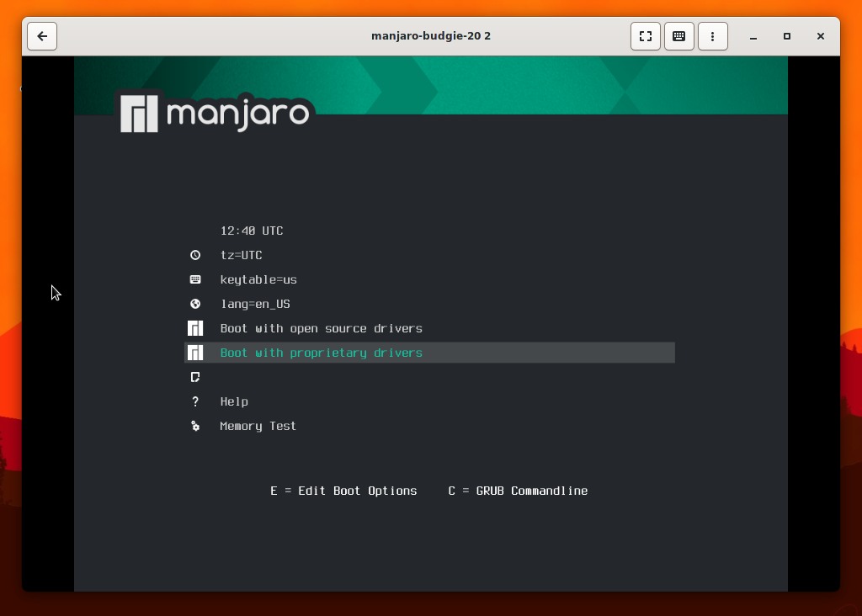
Task: Choose Boot with open source drivers
Action: click(x=321, y=328)
